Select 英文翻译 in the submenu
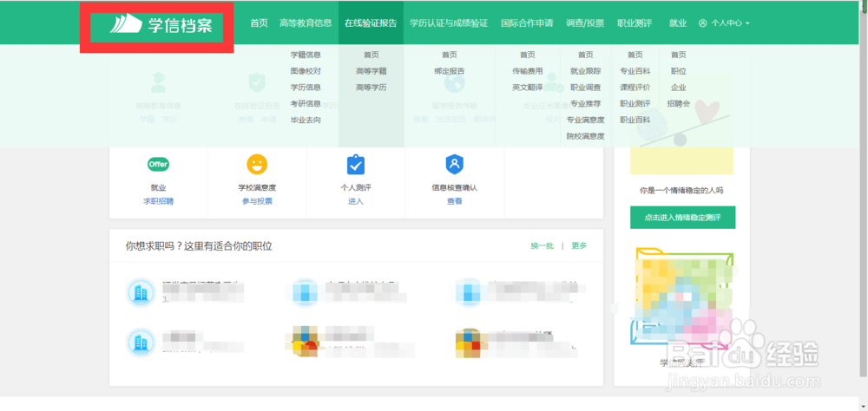 click(x=528, y=88)
